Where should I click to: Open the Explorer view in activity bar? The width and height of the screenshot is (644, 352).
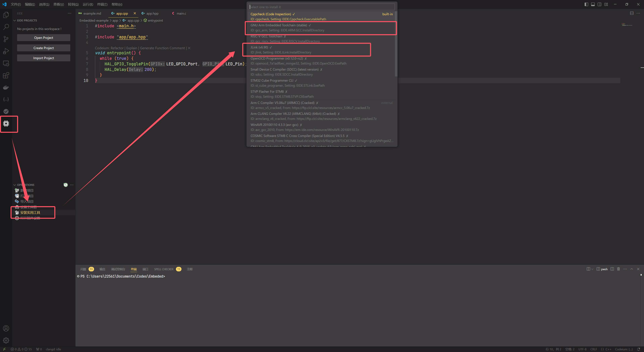click(x=6, y=15)
